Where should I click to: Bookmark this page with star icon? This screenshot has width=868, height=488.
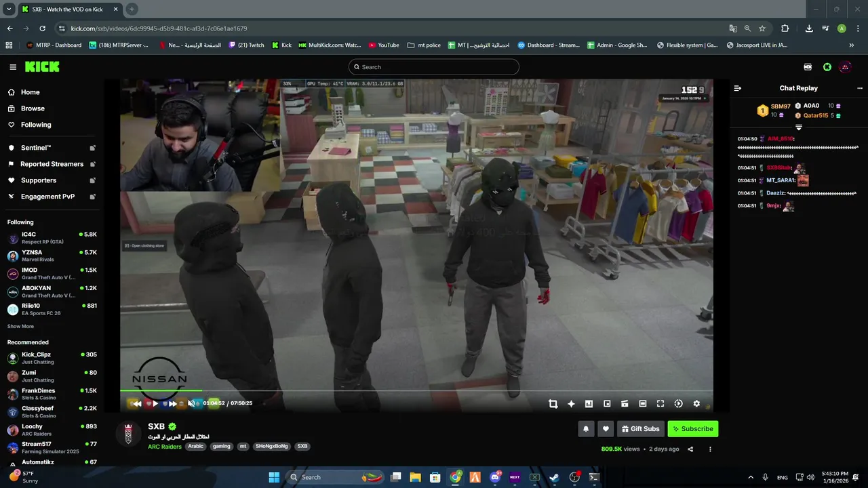pos(762,28)
